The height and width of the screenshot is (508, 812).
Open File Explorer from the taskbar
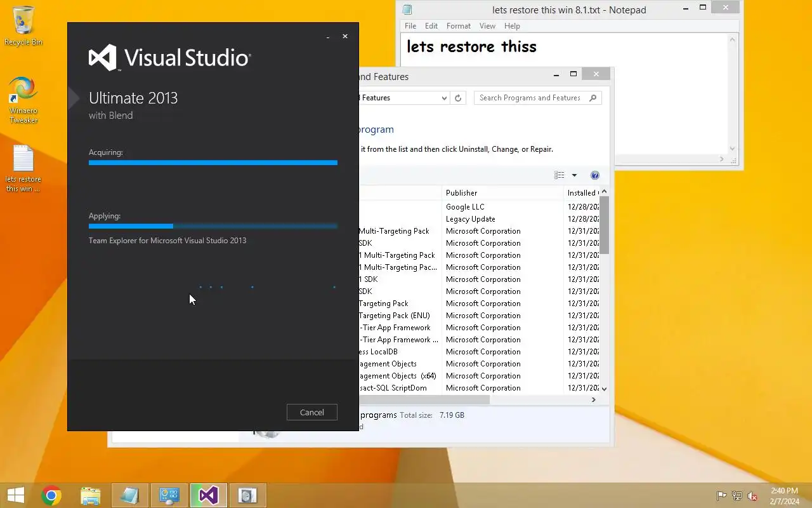pyautogui.click(x=91, y=495)
